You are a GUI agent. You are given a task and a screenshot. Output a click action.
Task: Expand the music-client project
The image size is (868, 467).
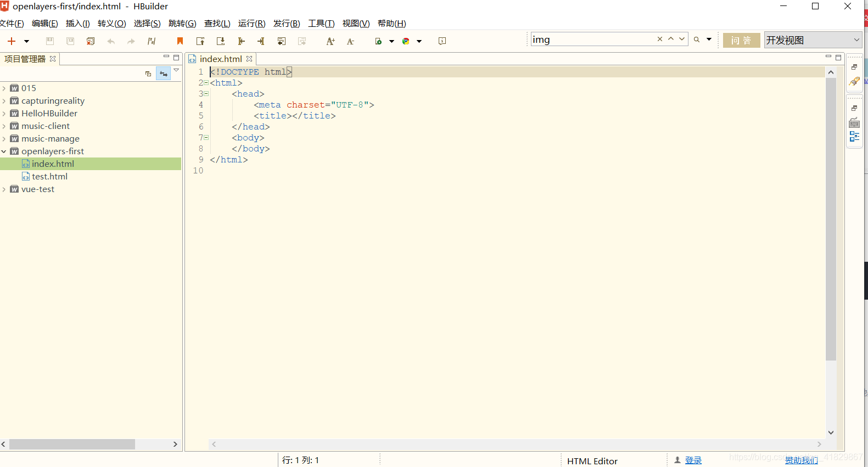[x=4, y=126]
